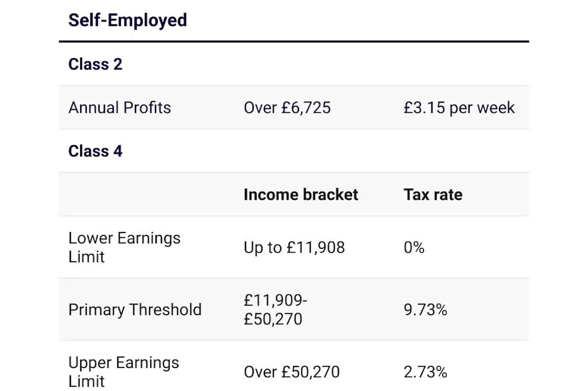Click the Annual Profits row label
This screenshot has height=391, width=588.
pyautogui.click(x=120, y=108)
